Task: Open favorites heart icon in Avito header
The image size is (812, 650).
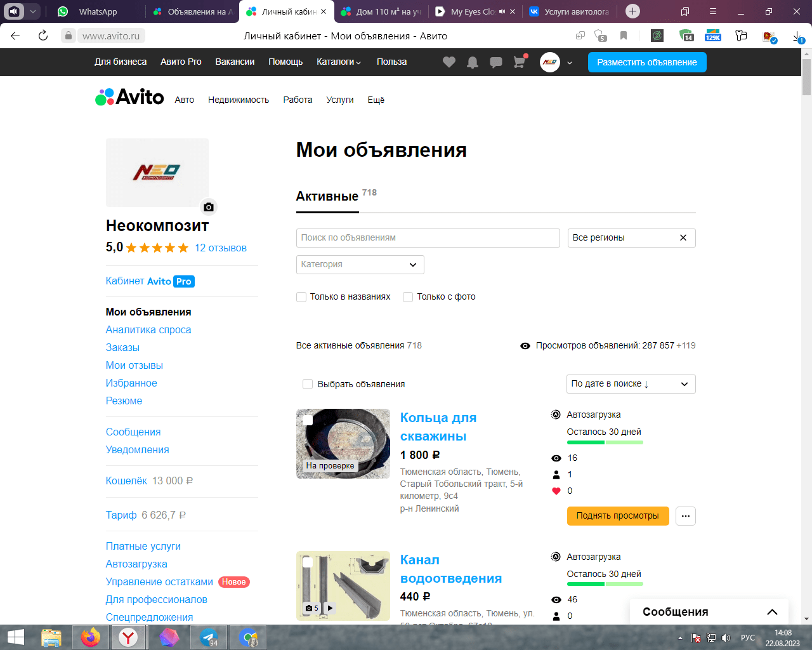Action: coord(449,62)
